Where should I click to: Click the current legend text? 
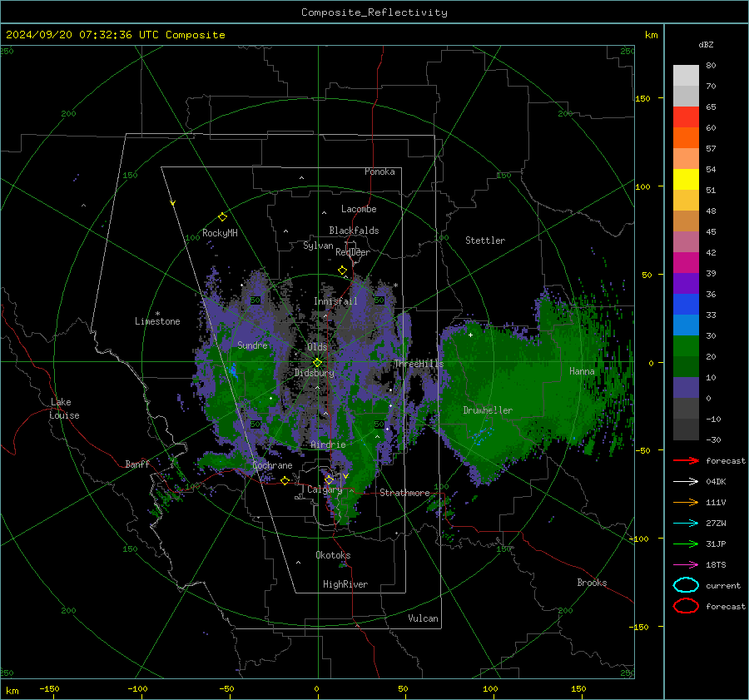coord(723,586)
